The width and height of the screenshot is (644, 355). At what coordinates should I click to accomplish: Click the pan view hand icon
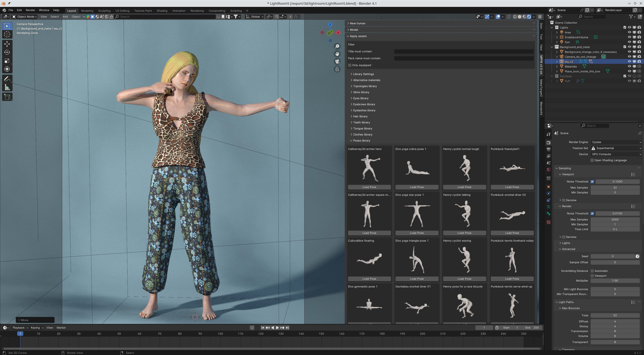337,54
